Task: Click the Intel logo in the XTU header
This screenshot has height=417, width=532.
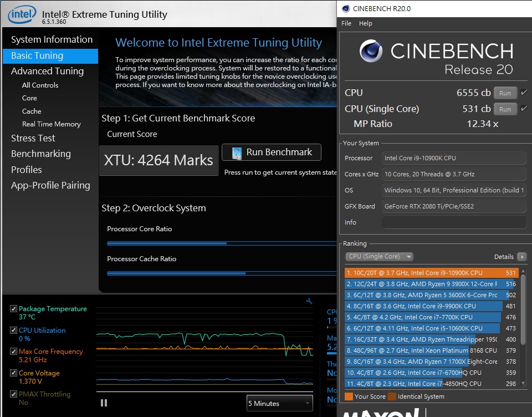Action: point(22,14)
